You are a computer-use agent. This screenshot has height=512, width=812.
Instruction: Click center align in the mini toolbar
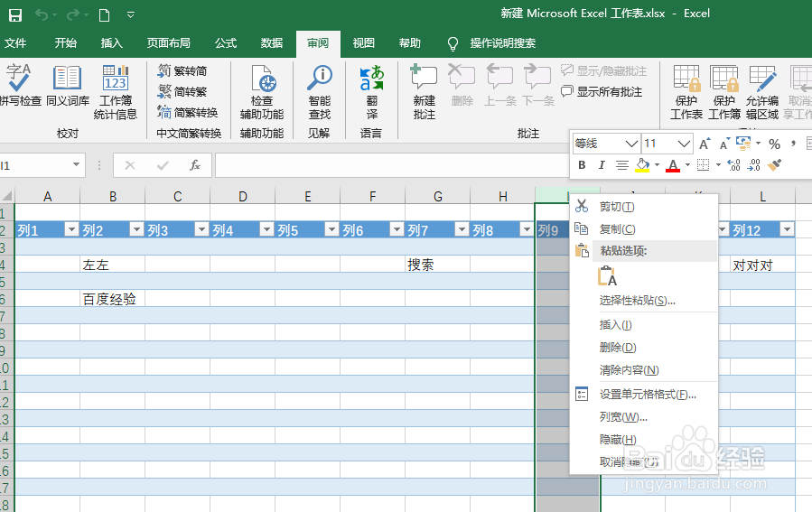[x=621, y=165]
